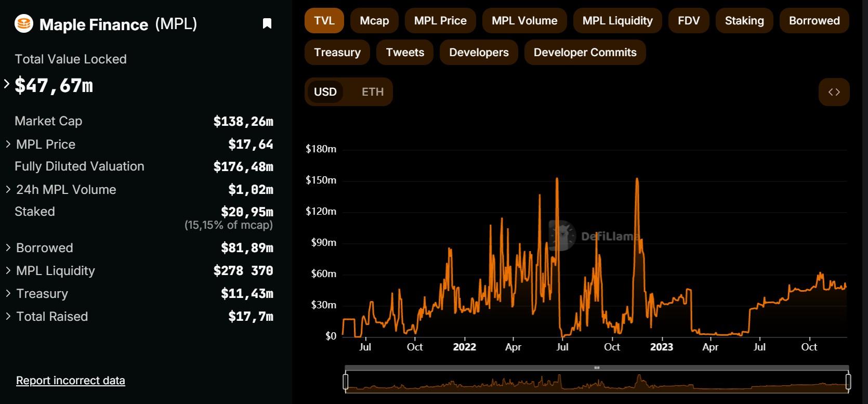
Task: Click the $90m y-axis label
Action: [x=324, y=243]
